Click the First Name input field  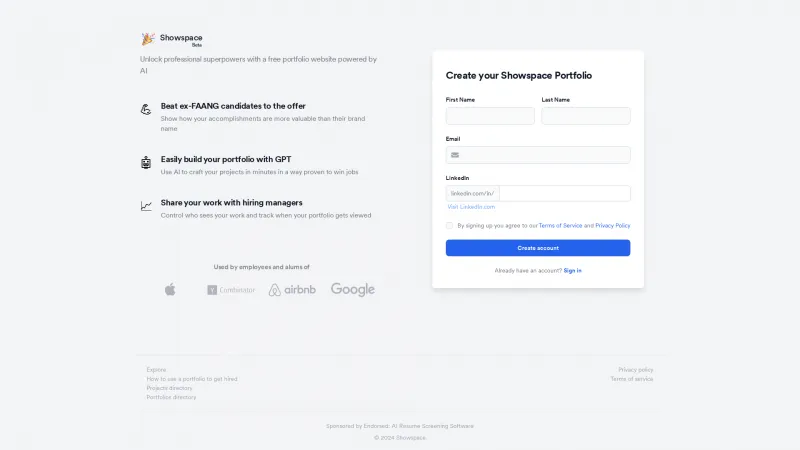click(490, 116)
